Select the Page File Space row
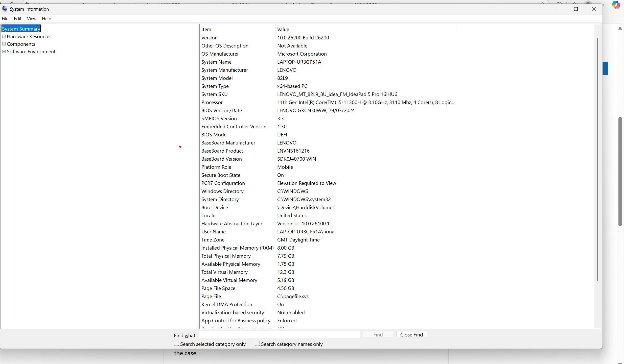Screen dimensions: 624x364 click(328, 288)
